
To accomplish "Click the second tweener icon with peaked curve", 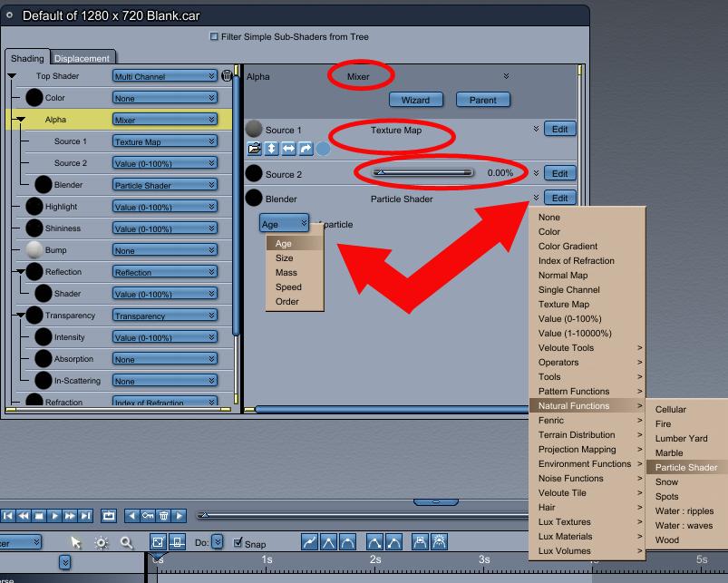I will [x=329, y=542].
